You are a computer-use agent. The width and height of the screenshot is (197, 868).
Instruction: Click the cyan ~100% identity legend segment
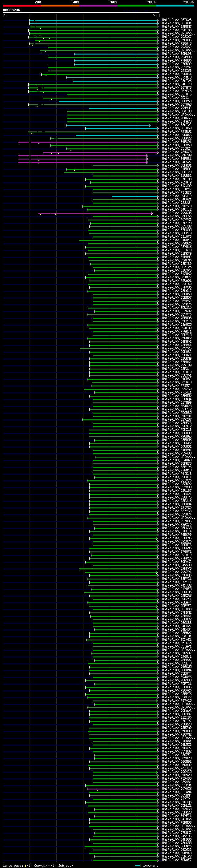coord(175,6)
